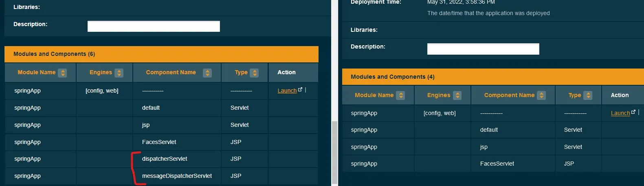Viewport: 644px width, 186px height.
Task: Click Engines sort icon in left table
Action: (119, 73)
